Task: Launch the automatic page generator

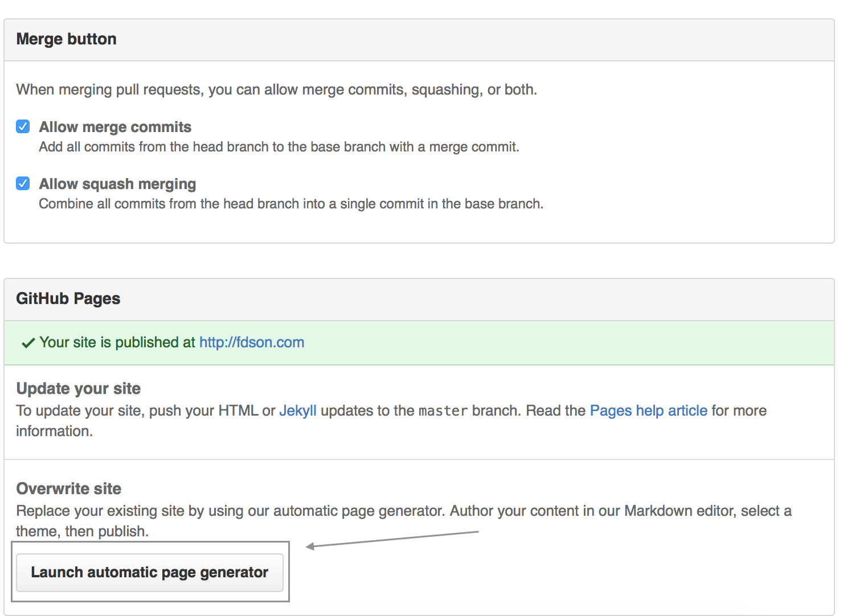Action: pos(149,572)
